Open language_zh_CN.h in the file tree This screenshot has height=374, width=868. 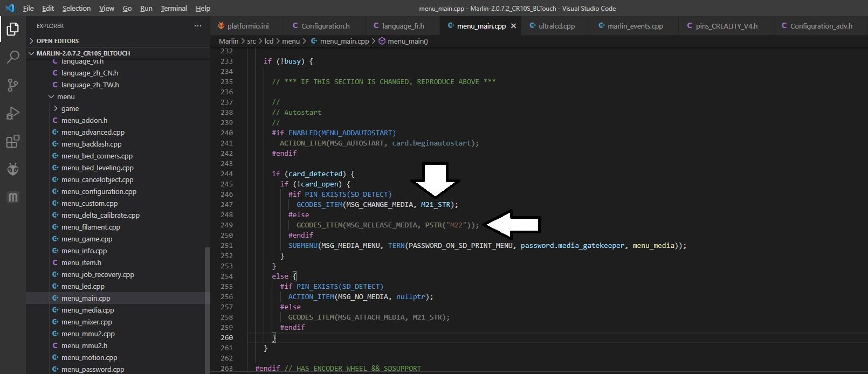(x=118, y=73)
